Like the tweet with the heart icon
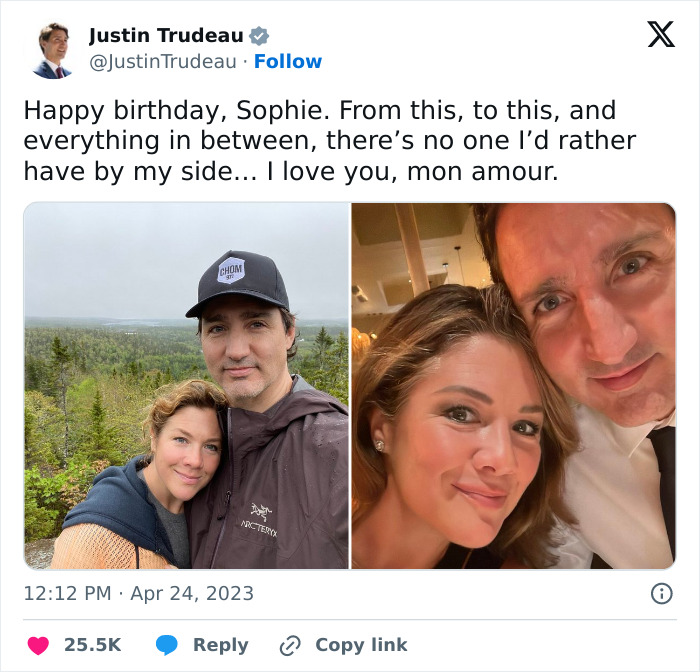The height and width of the screenshot is (672, 700). [x=39, y=645]
